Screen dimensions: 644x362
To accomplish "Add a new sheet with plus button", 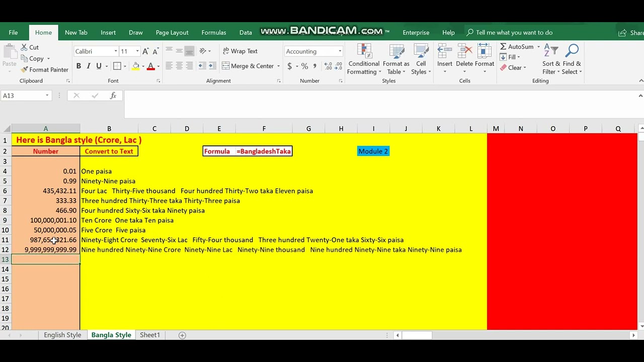I will (182, 335).
